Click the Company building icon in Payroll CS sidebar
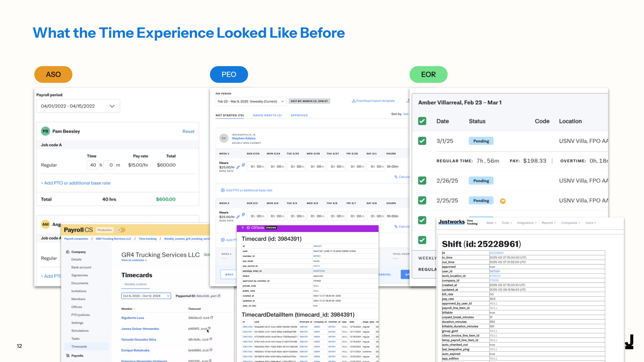This screenshot has width=644, height=362. [68, 252]
